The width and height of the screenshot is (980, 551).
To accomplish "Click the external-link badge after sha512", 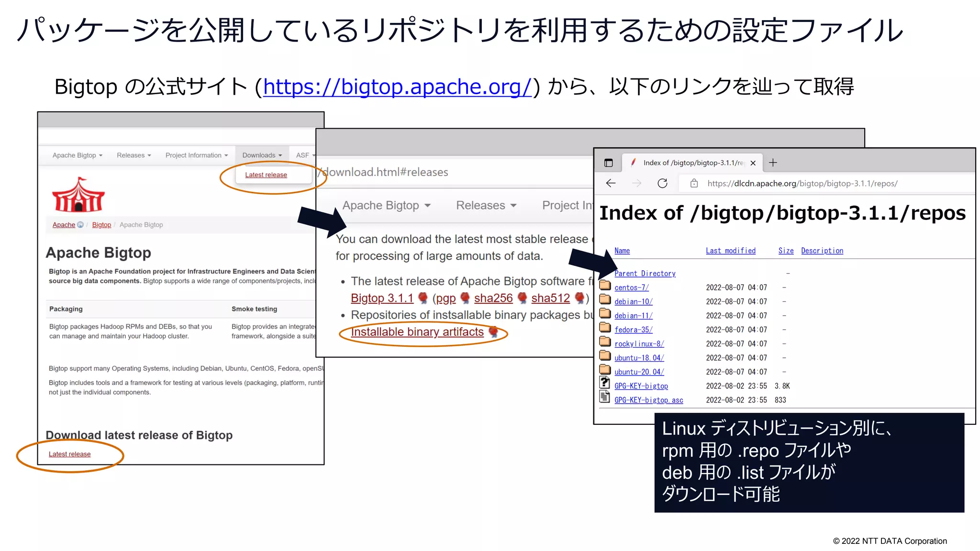I will [579, 298].
